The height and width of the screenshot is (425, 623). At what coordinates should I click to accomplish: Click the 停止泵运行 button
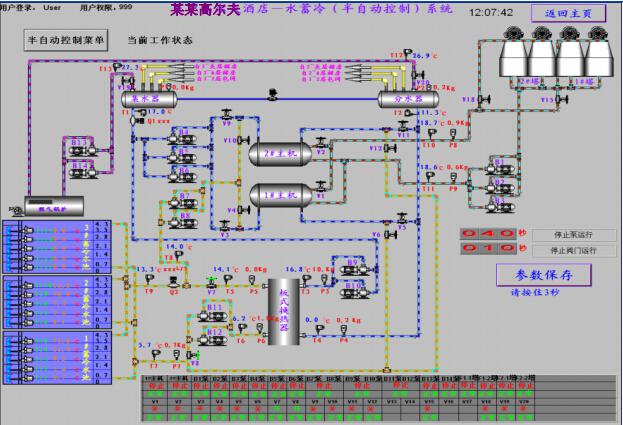(574, 235)
